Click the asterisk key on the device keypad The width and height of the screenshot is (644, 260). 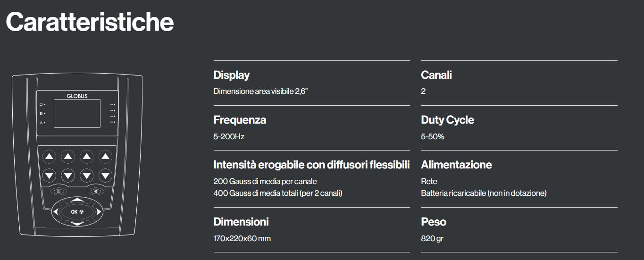coord(95,192)
